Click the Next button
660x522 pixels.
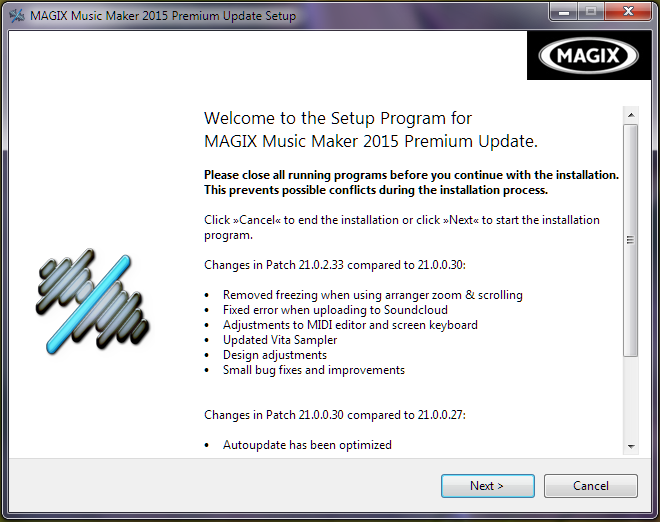click(x=488, y=486)
